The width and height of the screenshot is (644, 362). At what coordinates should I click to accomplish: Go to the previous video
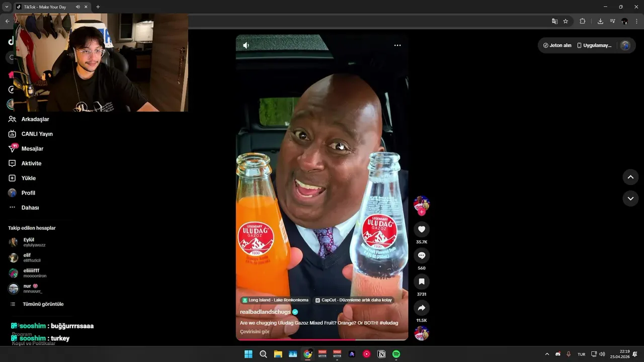(x=630, y=177)
